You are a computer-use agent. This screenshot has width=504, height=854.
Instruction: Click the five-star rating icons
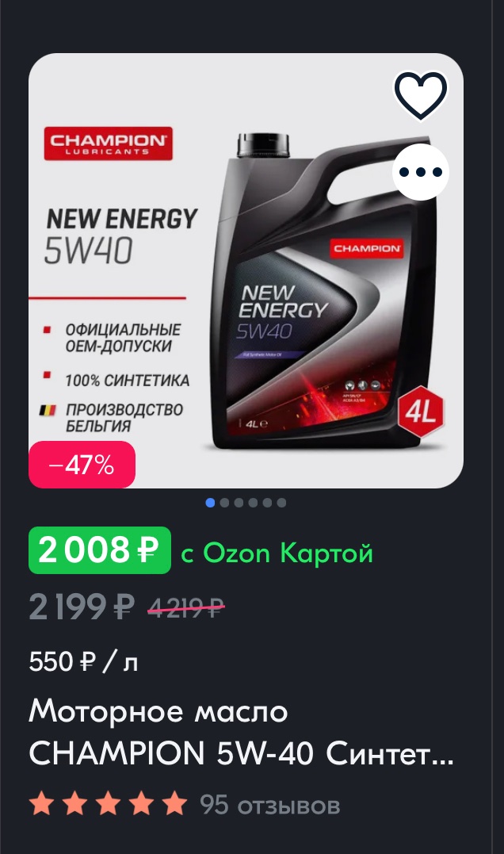[108, 804]
